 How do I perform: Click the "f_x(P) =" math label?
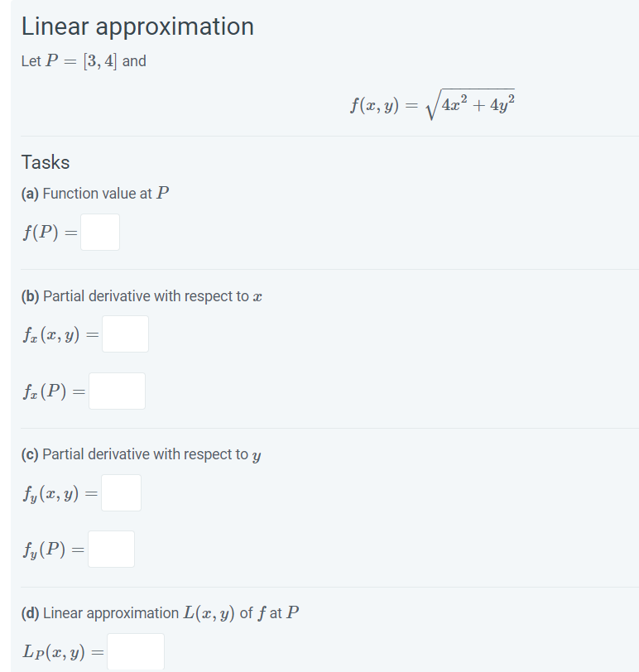coord(55,391)
